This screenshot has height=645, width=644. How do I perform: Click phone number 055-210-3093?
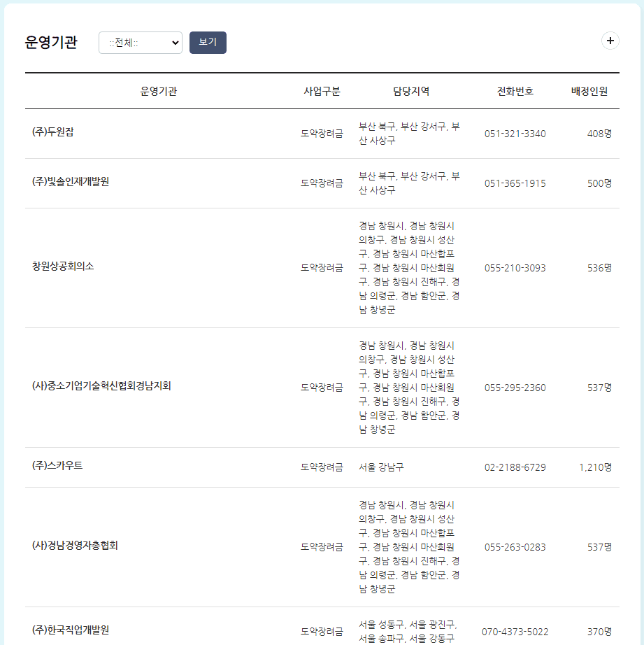(514, 268)
